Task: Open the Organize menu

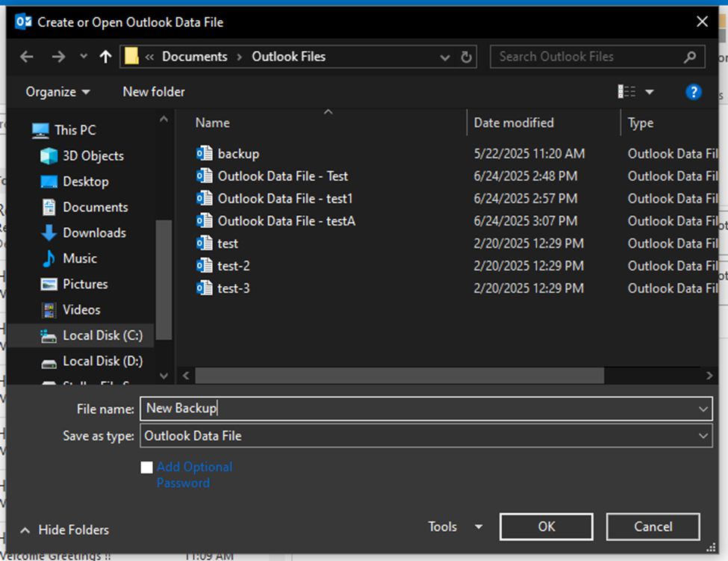Action: (57, 92)
